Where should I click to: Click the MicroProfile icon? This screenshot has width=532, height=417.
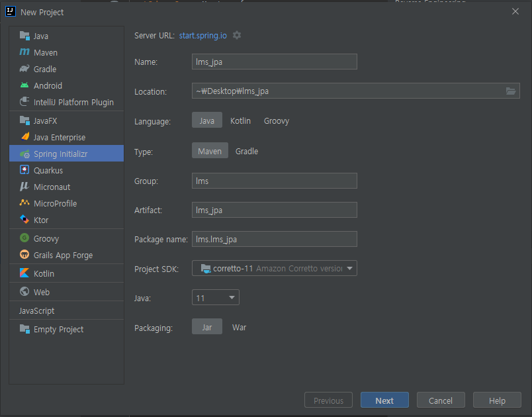pyautogui.click(x=24, y=203)
